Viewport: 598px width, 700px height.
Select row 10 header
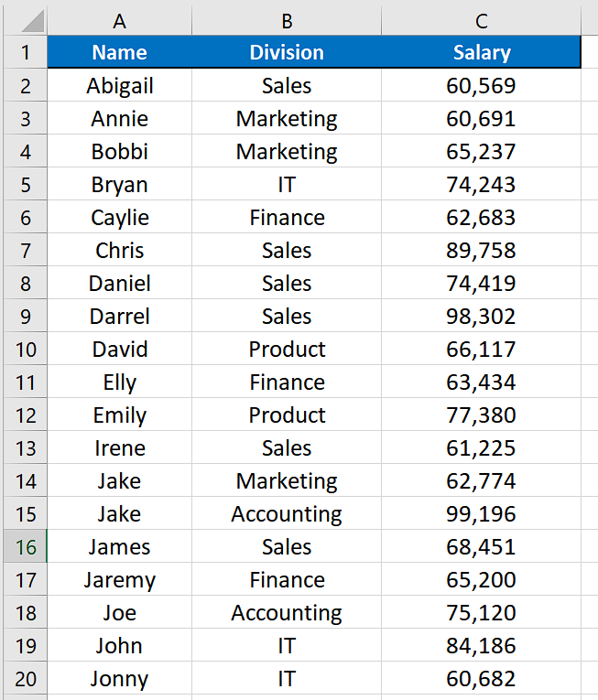coord(26,349)
